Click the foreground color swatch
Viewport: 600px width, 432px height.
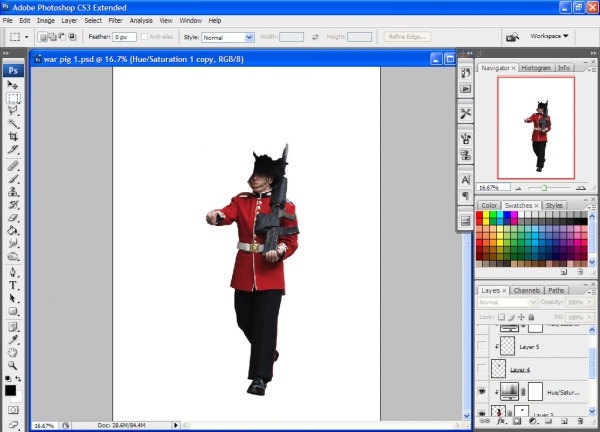(10, 390)
